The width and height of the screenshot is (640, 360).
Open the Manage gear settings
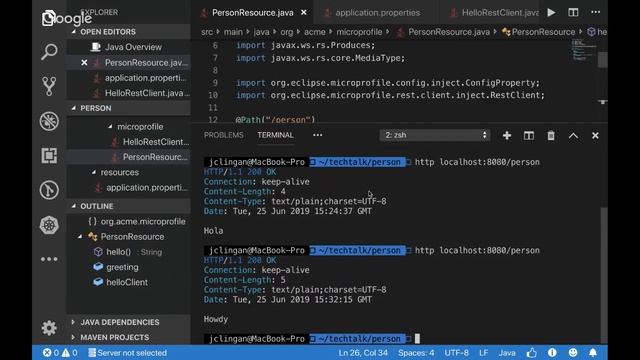[x=49, y=328]
